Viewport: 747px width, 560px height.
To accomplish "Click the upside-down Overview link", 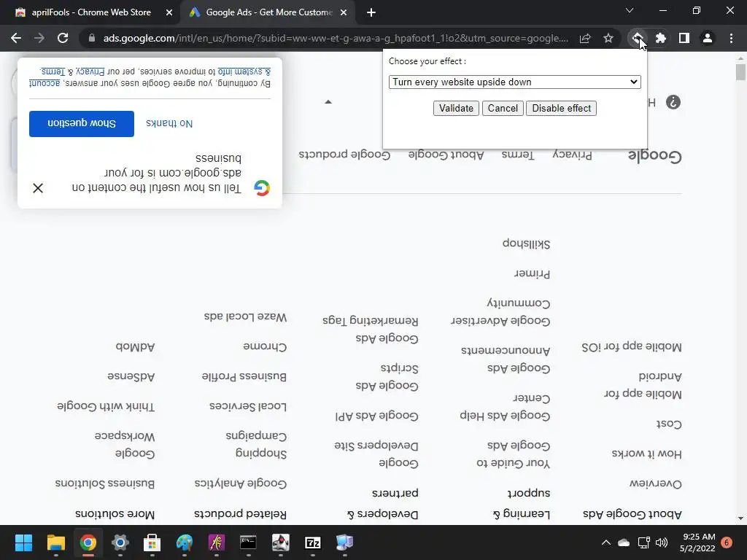I will click(656, 483).
